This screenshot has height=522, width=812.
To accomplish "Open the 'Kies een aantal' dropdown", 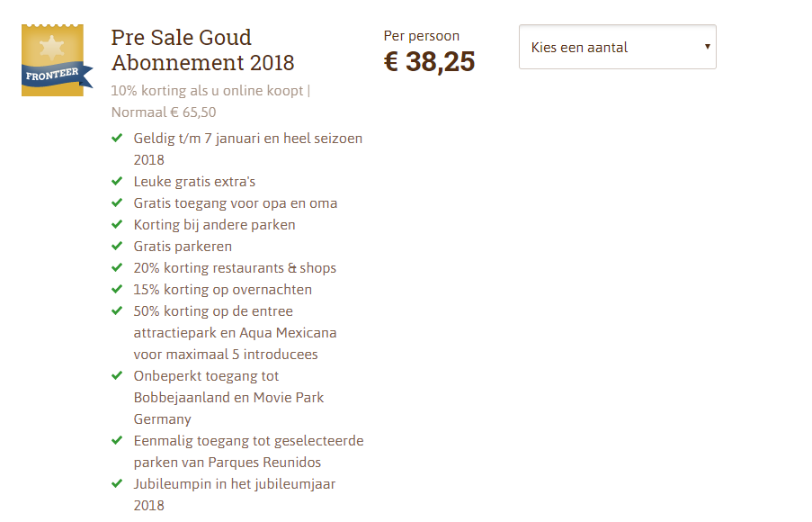I will point(617,47).
